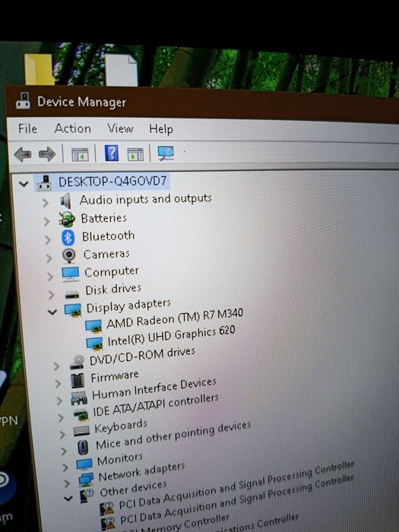Click the Audio inputs speaker icon
399x532 pixels.
tap(66, 201)
